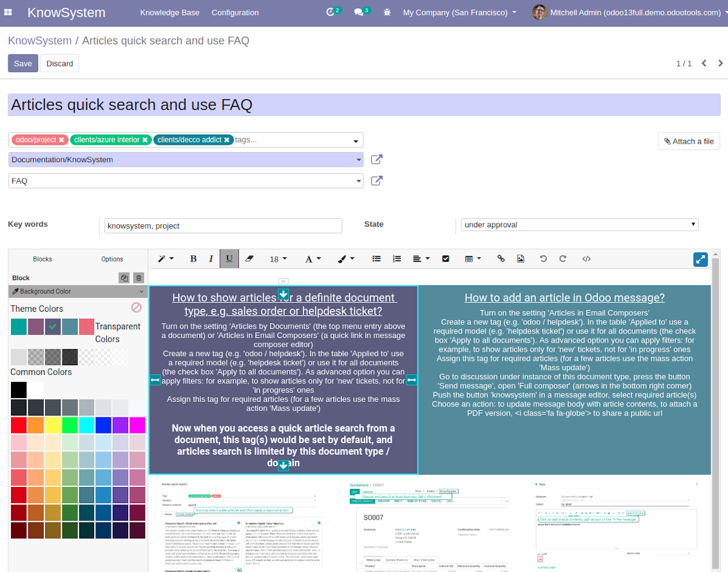
Task: Undo the last edit
Action: coord(542,259)
